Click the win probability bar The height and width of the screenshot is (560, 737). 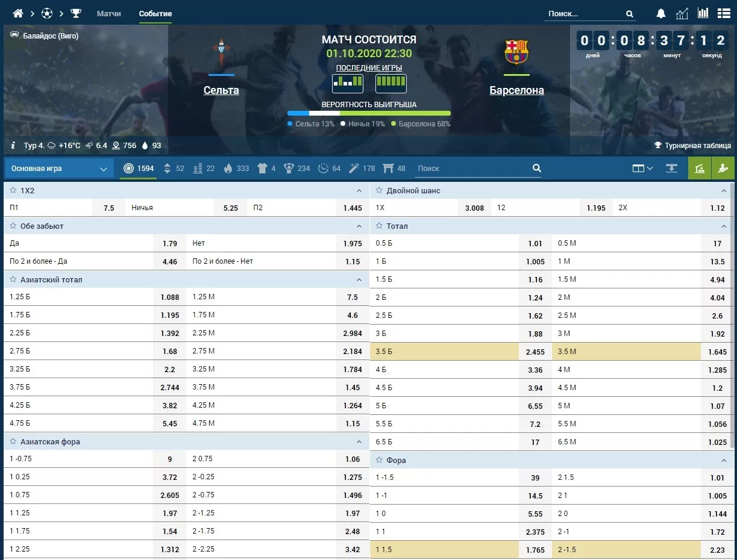(369, 113)
